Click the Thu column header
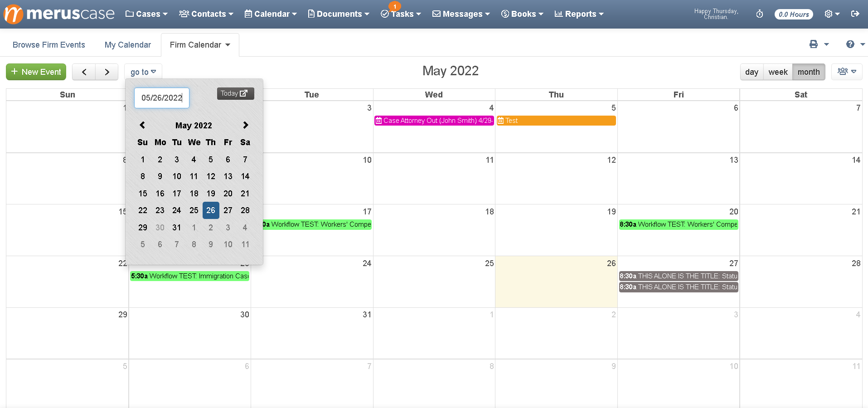This screenshot has height=408, width=868. tap(556, 95)
